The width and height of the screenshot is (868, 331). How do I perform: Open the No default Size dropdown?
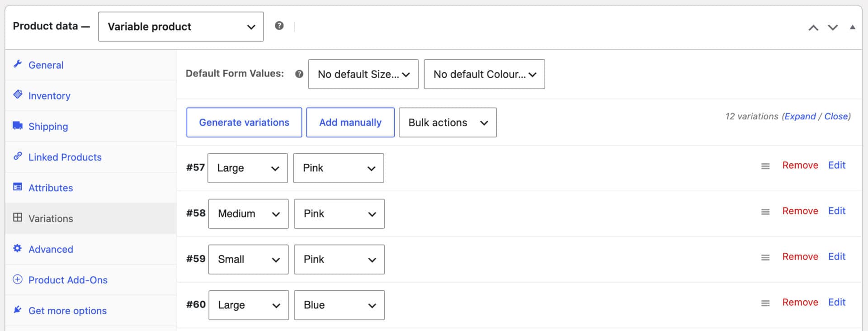[363, 74]
